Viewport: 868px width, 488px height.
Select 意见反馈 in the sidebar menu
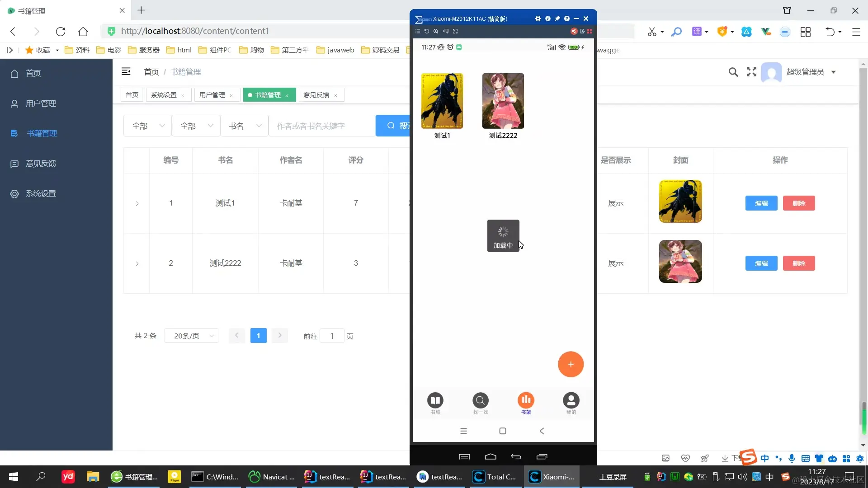(41, 164)
